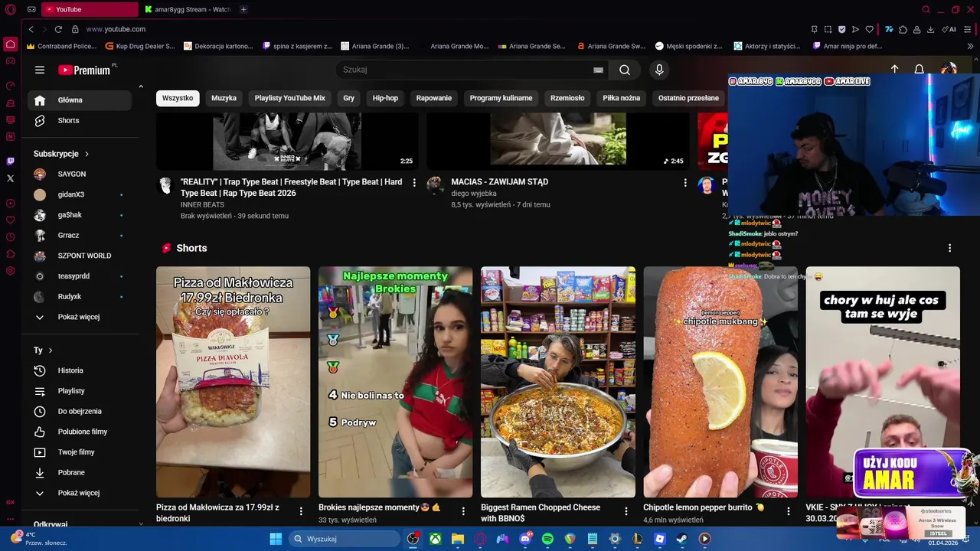The width and height of the screenshot is (980, 551).
Task: Select the Wszystko filter chip
Action: point(178,98)
